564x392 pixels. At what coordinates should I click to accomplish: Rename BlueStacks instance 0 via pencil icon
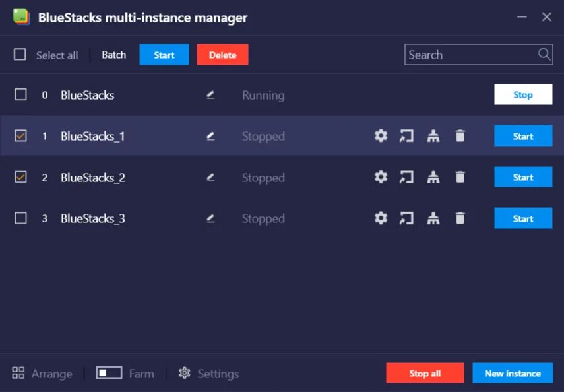click(x=210, y=94)
